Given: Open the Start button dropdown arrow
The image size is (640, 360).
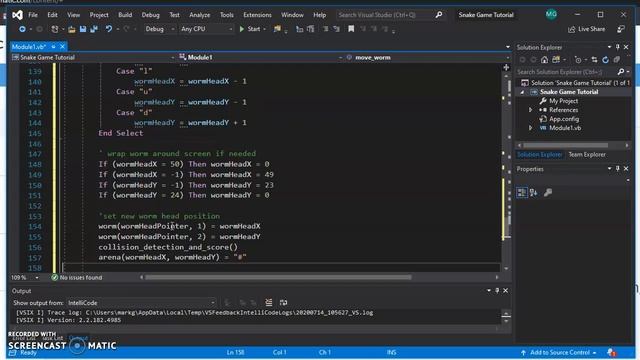Looking at the screenshot, I should (264, 29).
